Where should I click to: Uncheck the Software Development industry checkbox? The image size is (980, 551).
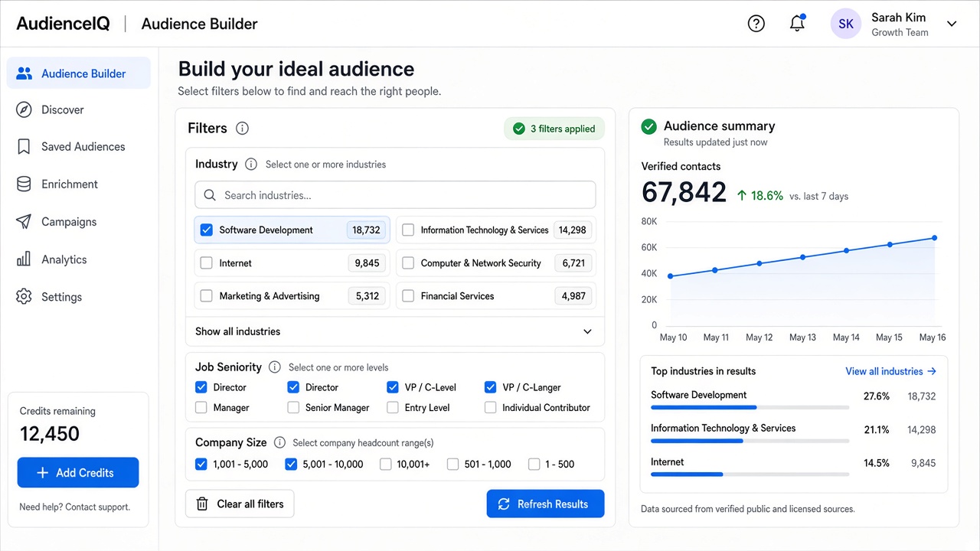(206, 230)
